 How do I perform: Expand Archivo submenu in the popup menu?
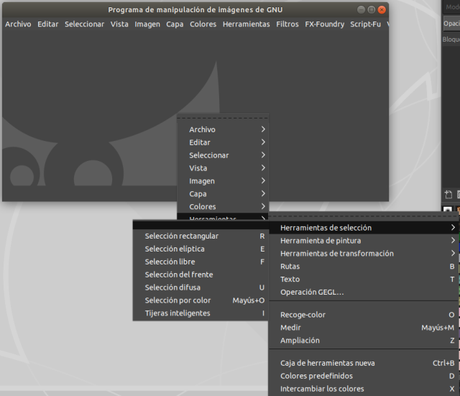223,129
